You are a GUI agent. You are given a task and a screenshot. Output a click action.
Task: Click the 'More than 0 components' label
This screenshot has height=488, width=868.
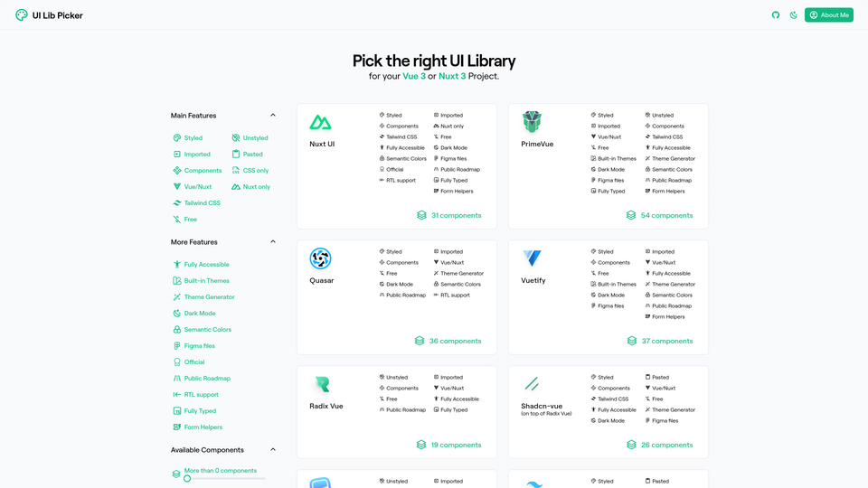pyautogui.click(x=221, y=470)
